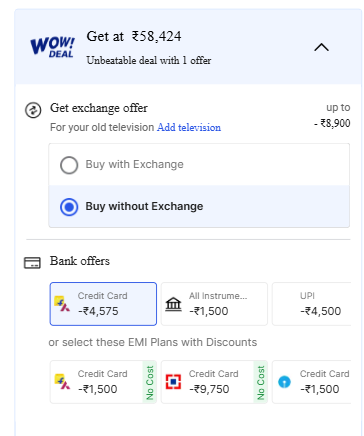Choose the Credit Card -₹4,575 bank offer
The width and height of the screenshot is (364, 436).
pyautogui.click(x=103, y=304)
